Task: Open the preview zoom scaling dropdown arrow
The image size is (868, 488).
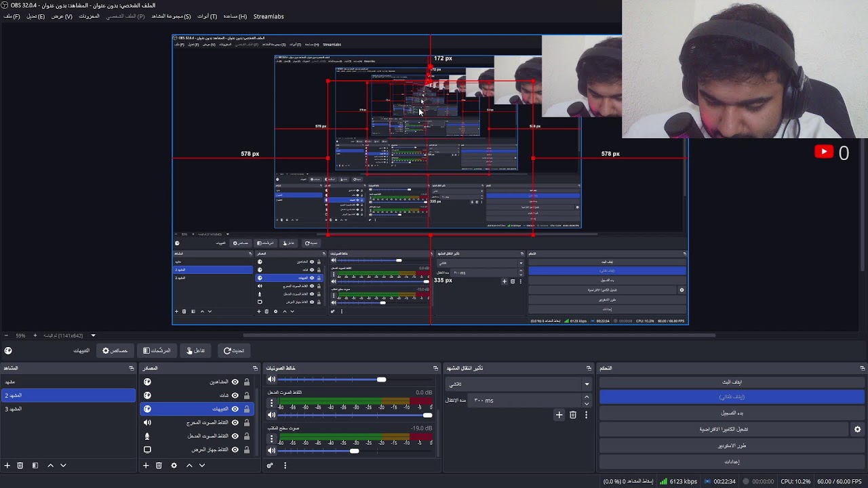Action: click(93, 335)
